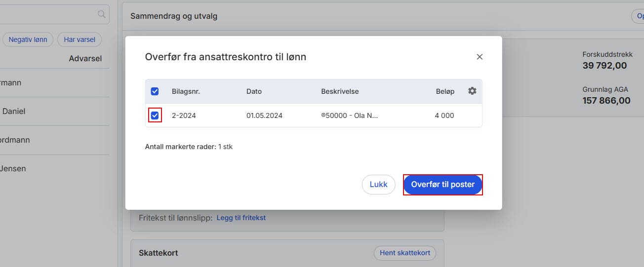Open Legg til fritekst link
644x267 pixels.
point(241,218)
